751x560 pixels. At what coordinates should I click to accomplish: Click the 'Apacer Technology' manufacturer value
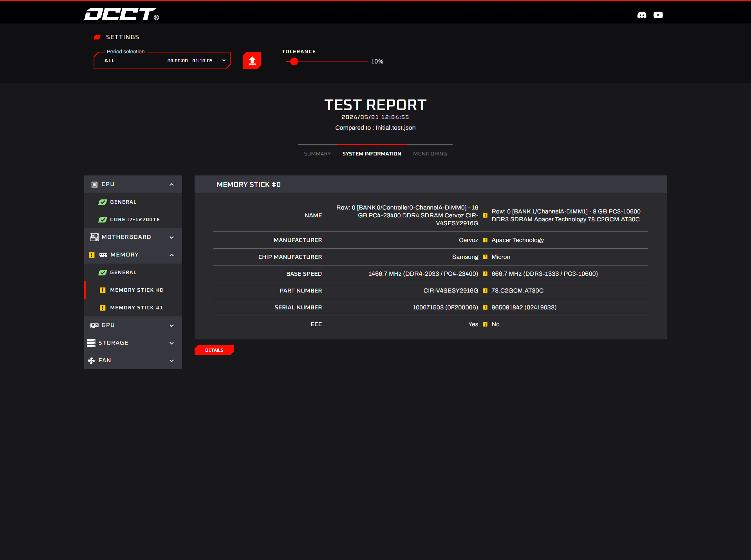pyautogui.click(x=518, y=240)
